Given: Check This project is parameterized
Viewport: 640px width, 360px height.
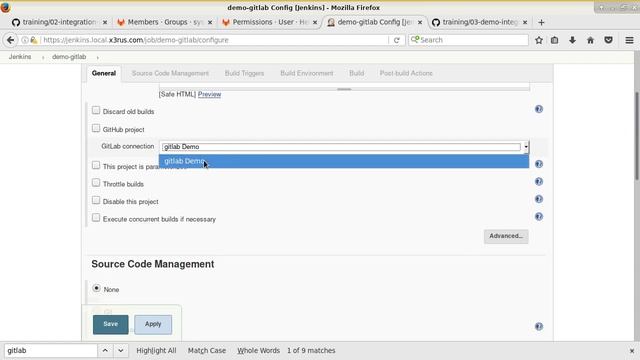Looking at the screenshot, I should (x=96, y=165).
